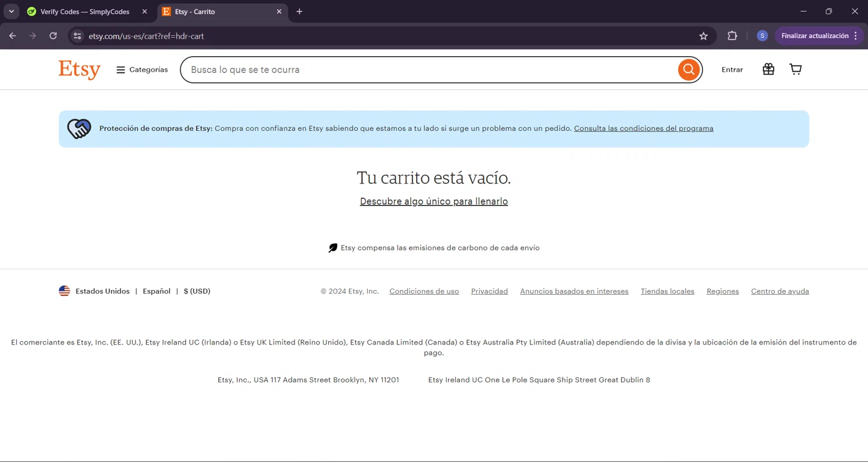Open Condiciones de uso link
This screenshot has width=868, height=462.
(424, 291)
